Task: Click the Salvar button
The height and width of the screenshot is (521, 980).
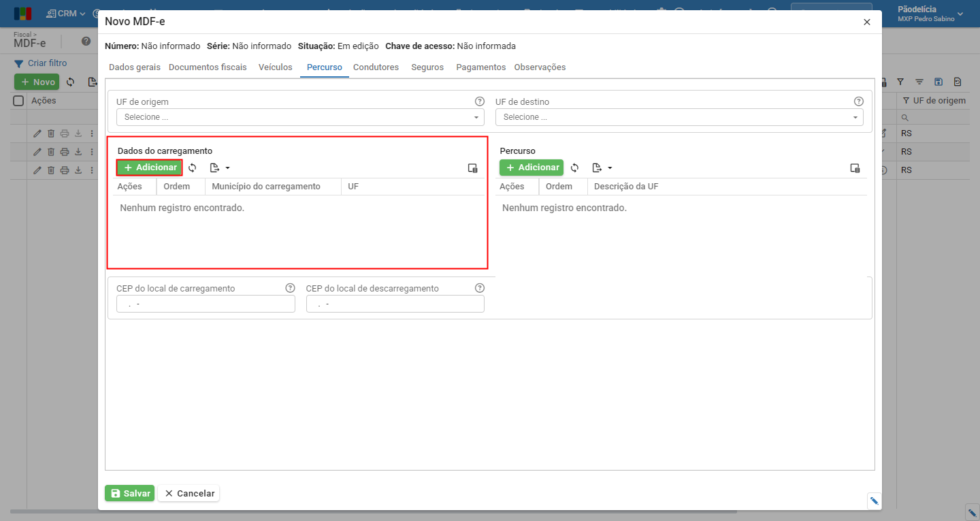Action: 130,493
